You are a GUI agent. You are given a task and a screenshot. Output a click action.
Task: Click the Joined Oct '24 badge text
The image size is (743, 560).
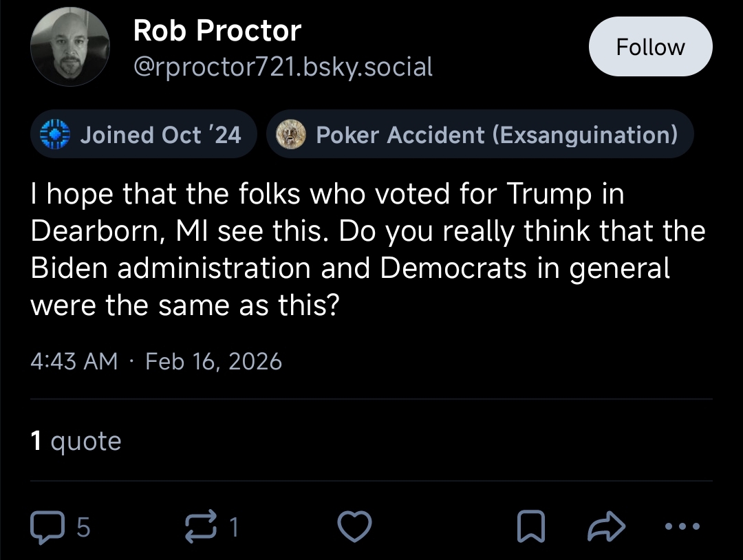point(160,134)
